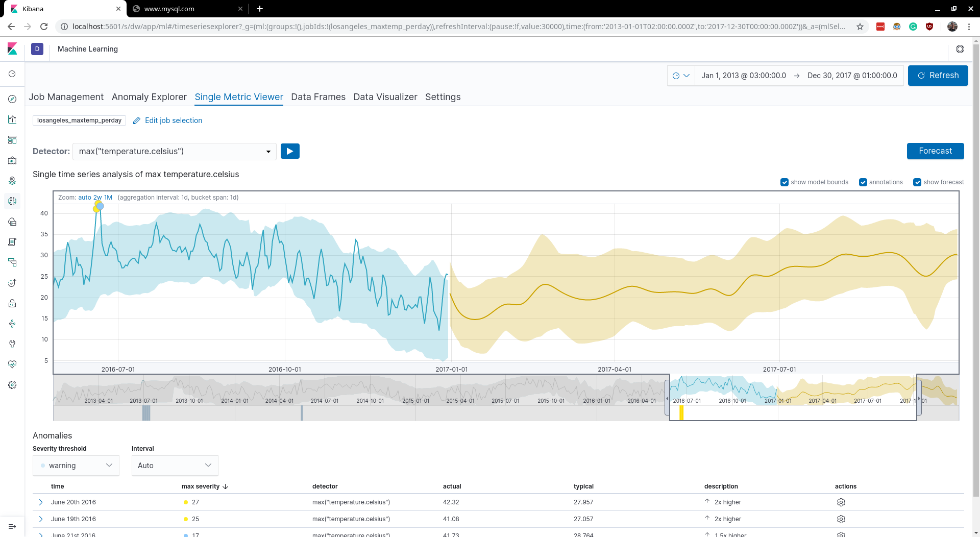Toggle show forecast checkbox

pyautogui.click(x=917, y=182)
